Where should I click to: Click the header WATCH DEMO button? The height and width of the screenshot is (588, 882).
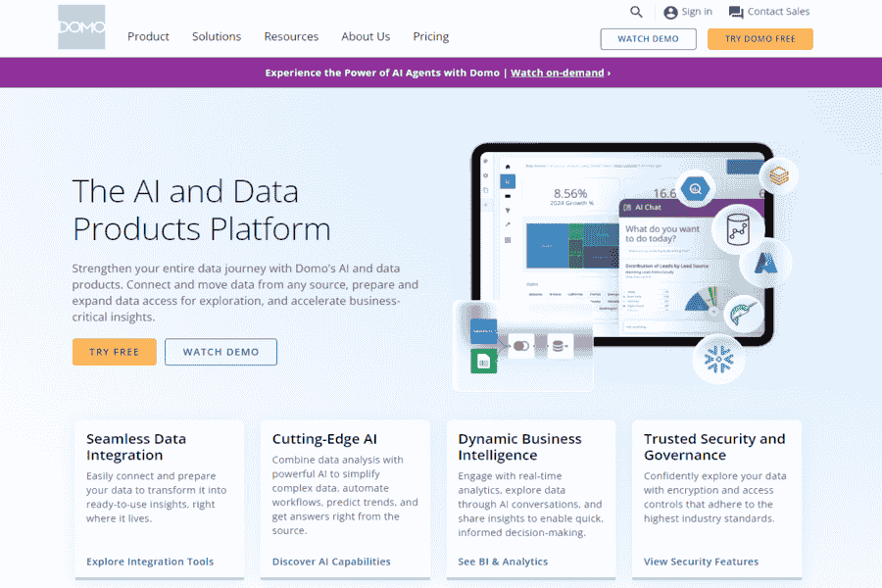click(648, 39)
